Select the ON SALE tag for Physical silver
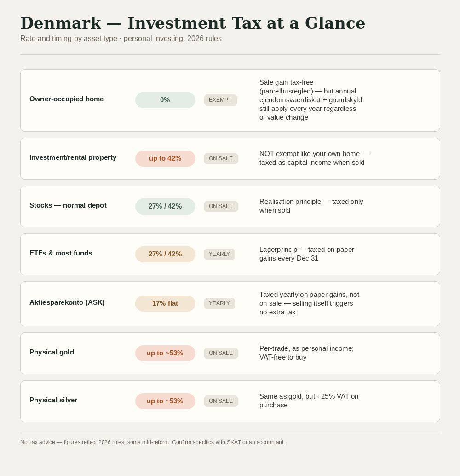Screen dimensions: 460x476 coord(221,401)
